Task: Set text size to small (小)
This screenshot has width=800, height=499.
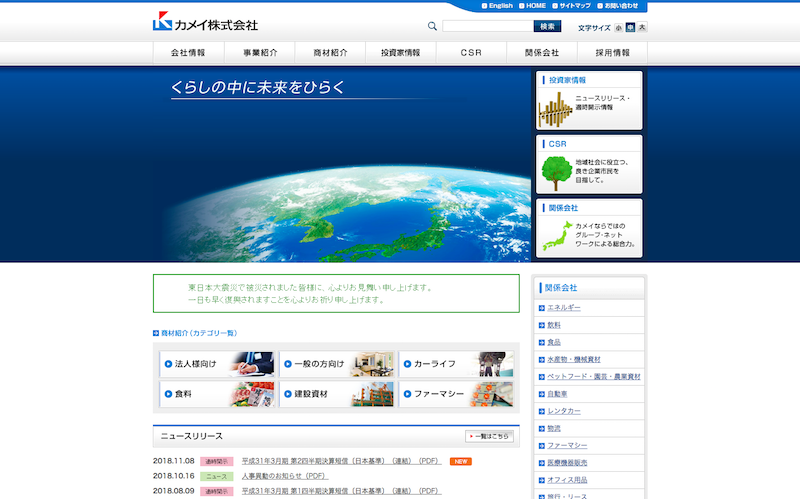Action: (619, 28)
